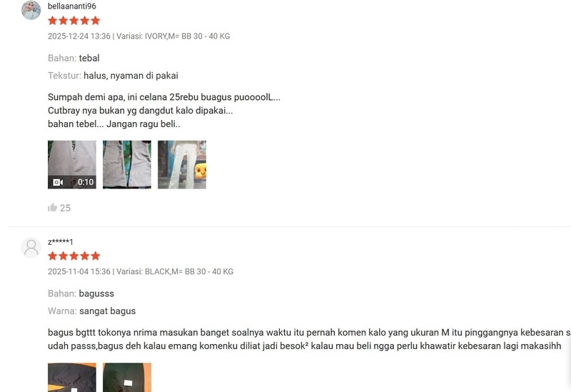
Task: Open the second gray pants review photo
Action: 127,165
